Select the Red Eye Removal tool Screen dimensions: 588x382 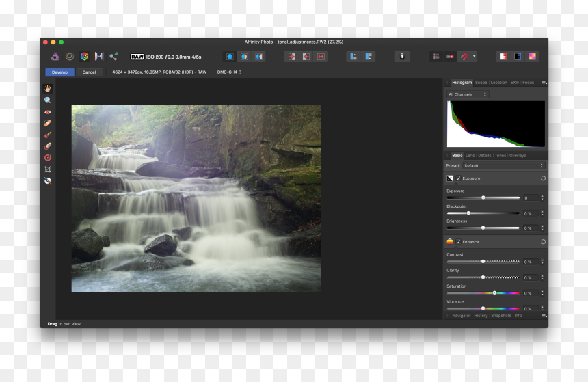[x=48, y=111]
